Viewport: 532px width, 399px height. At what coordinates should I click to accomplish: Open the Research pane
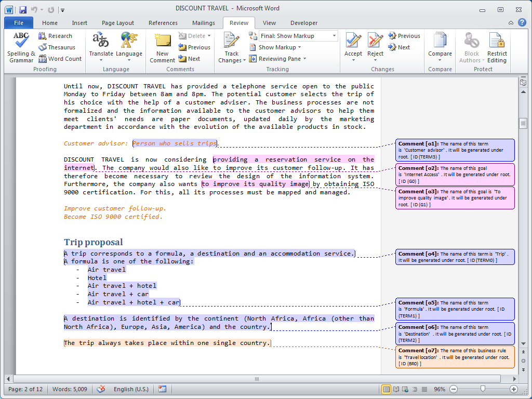(x=55, y=36)
